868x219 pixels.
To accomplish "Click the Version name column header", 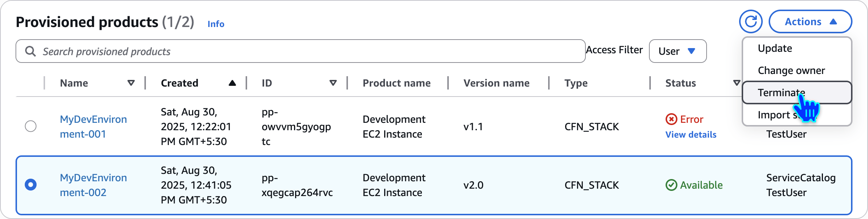I will tap(496, 83).
